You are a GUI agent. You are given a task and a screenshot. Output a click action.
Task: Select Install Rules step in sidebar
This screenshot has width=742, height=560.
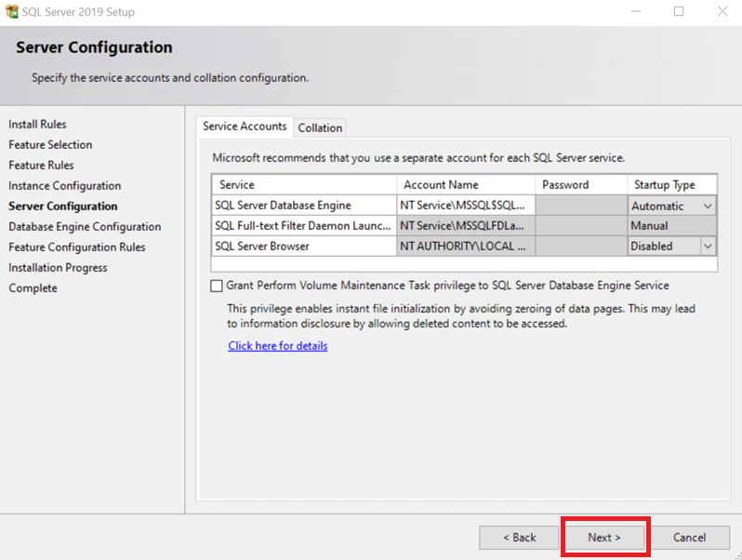(x=37, y=125)
